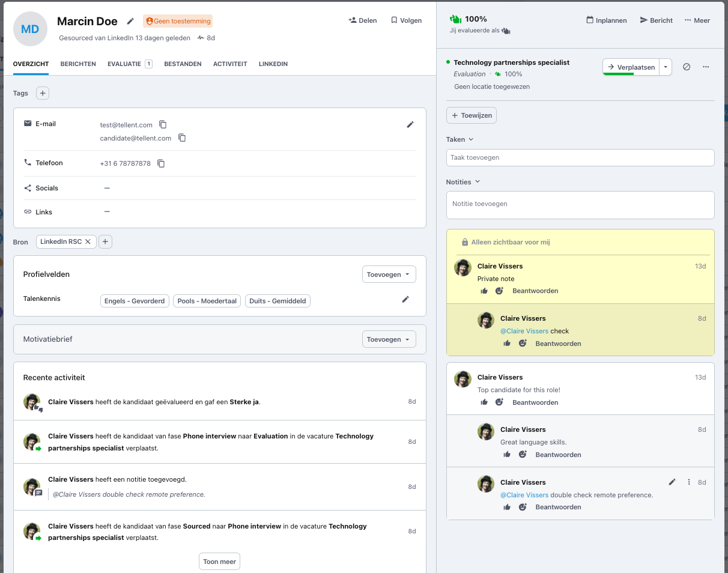This screenshot has width=728, height=573.
Task: Switch to the BERICHTEN tab
Action: coord(78,64)
